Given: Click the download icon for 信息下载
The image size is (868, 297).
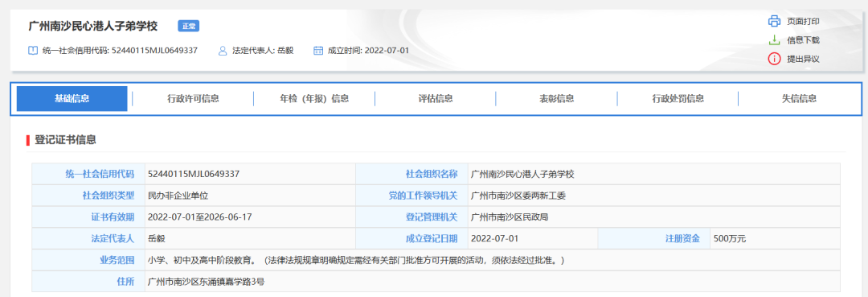Looking at the screenshot, I should coord(774,40).
